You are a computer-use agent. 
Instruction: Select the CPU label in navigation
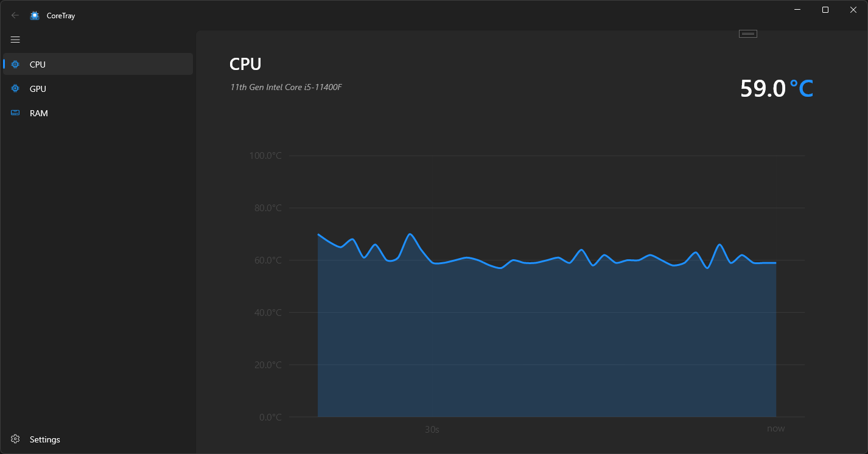pos(38,64)
